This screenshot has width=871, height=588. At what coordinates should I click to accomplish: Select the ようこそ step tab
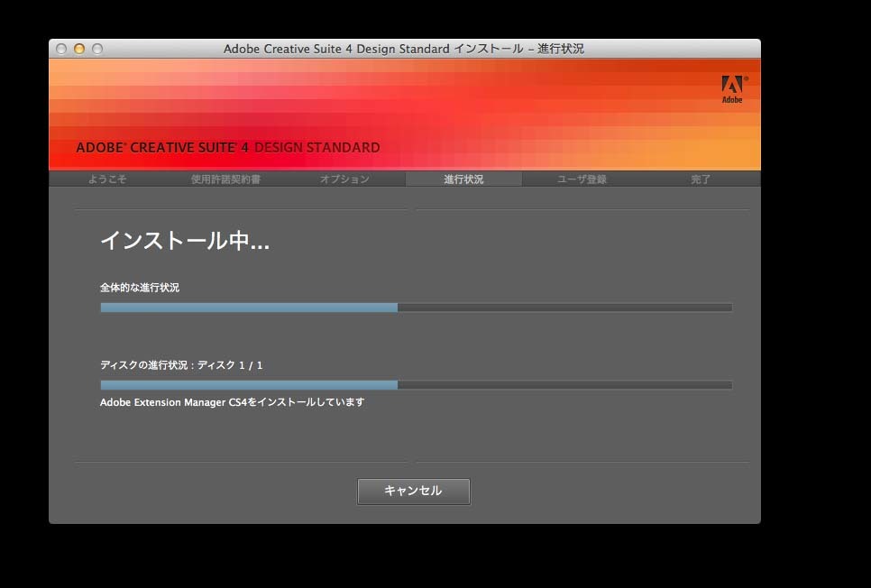(108, 179)
